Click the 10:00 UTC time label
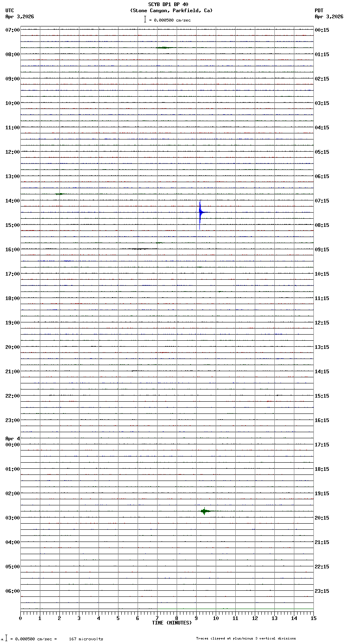 pos(13,103)
